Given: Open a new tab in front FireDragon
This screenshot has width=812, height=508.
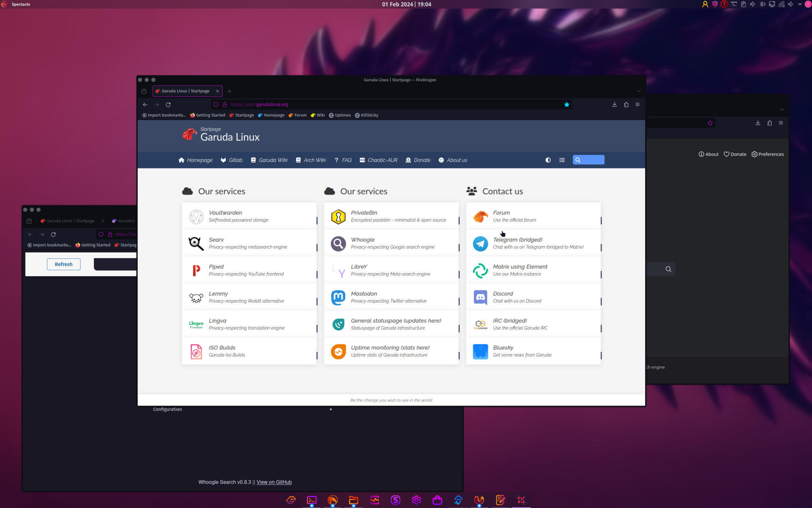Looking at the screenshot, I should pyautogui.click(x=230, y=91).
